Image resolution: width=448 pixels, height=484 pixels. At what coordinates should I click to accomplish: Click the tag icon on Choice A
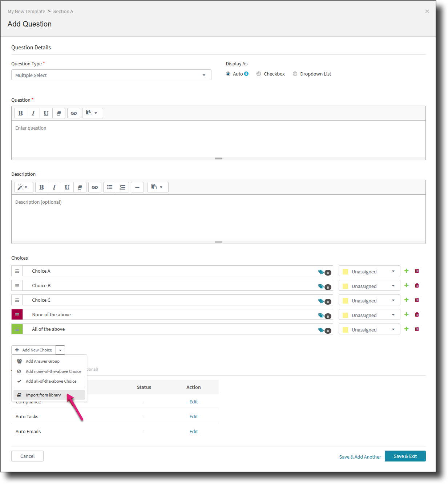coord(320,271)
